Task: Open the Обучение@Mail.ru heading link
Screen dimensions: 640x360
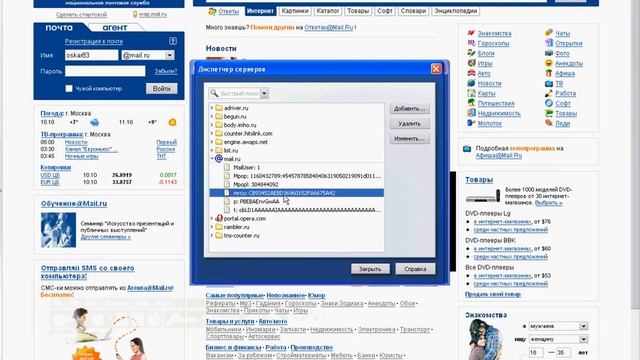Action: (x=74, y=203)
